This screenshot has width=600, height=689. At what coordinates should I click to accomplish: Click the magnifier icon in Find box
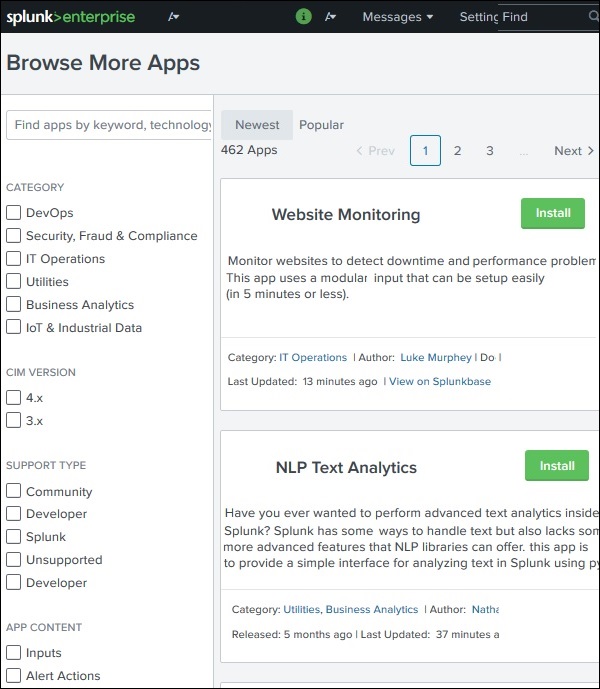coord(594,16)
